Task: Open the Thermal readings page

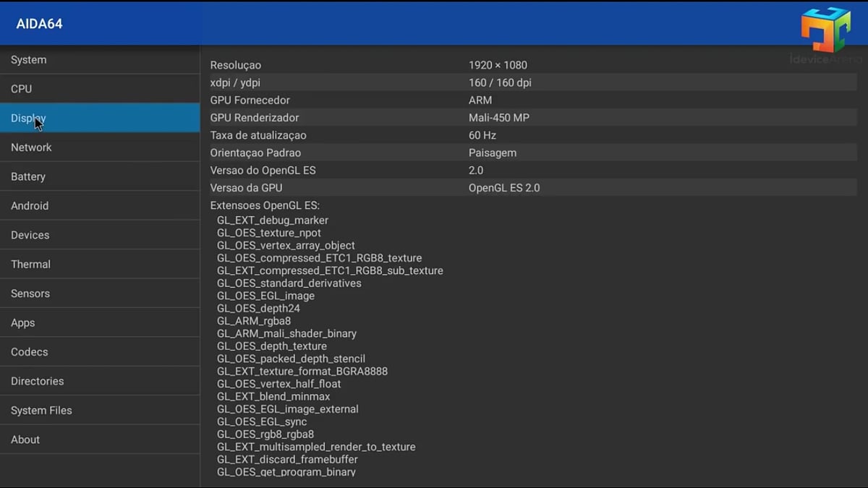Action: click(x=30, y=264)
